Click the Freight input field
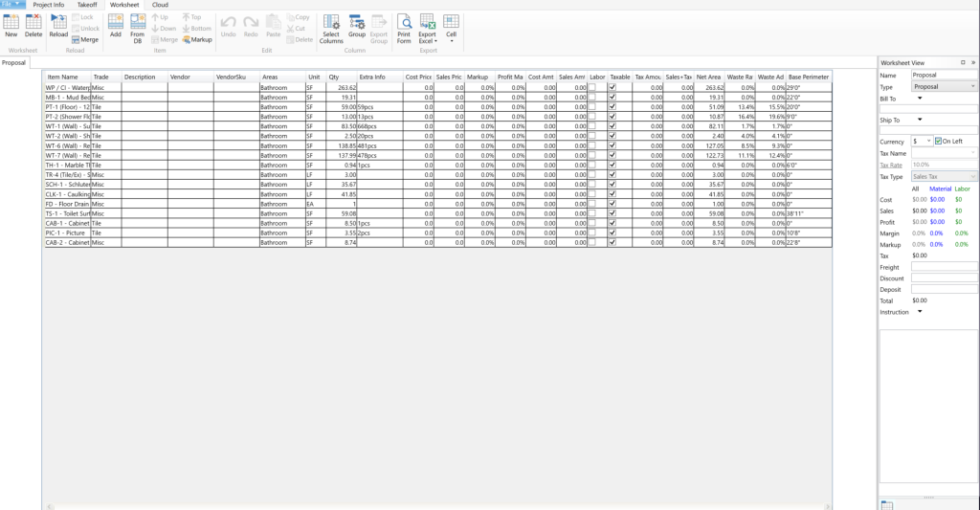The image size is (980, 510). tap(944, 267)
